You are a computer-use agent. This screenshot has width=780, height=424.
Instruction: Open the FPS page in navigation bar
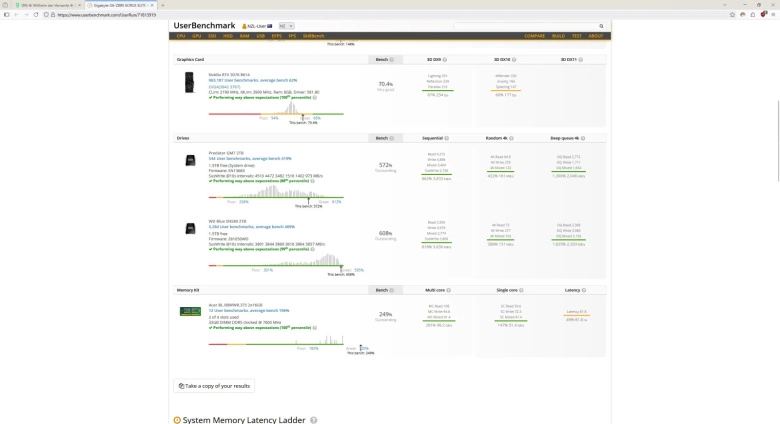(x=292, y=36)
